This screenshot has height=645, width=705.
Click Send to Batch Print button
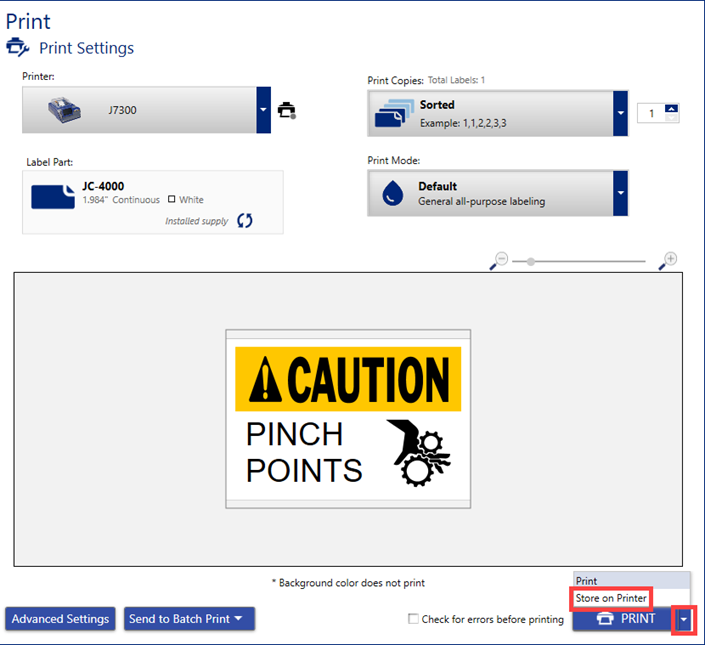tap(188, 619)
